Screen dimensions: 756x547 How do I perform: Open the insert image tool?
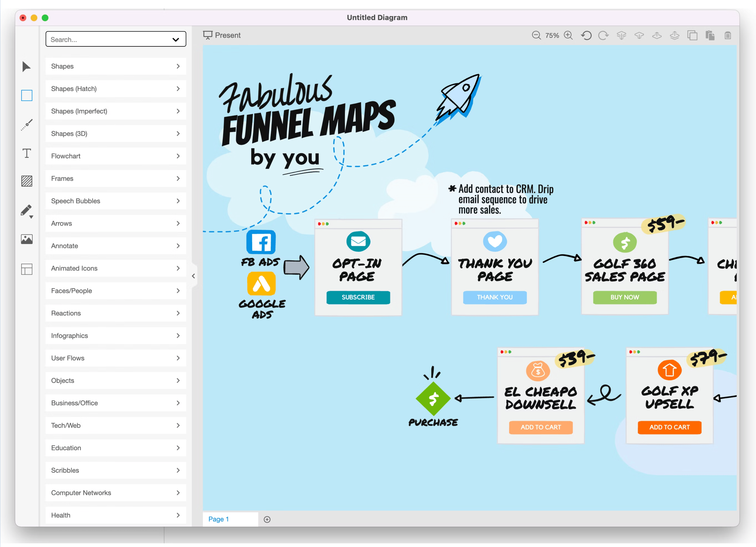tap(26, 239)
